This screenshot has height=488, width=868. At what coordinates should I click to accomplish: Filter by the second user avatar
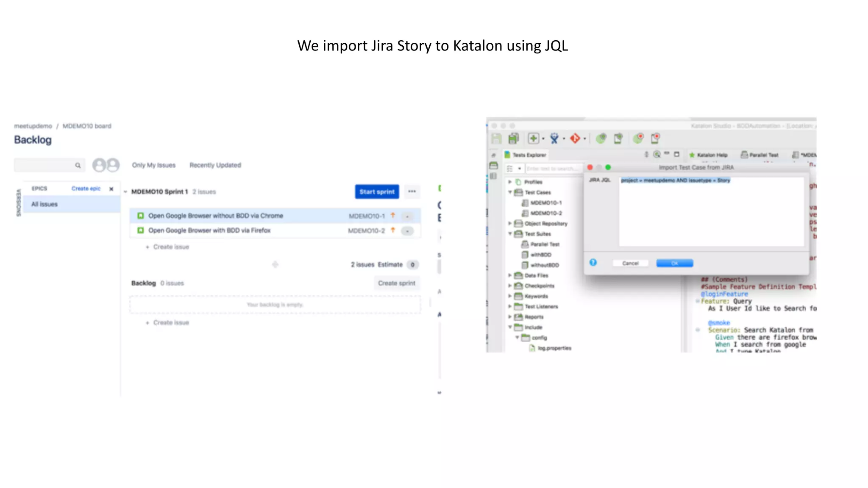click(x=113, y=165)
